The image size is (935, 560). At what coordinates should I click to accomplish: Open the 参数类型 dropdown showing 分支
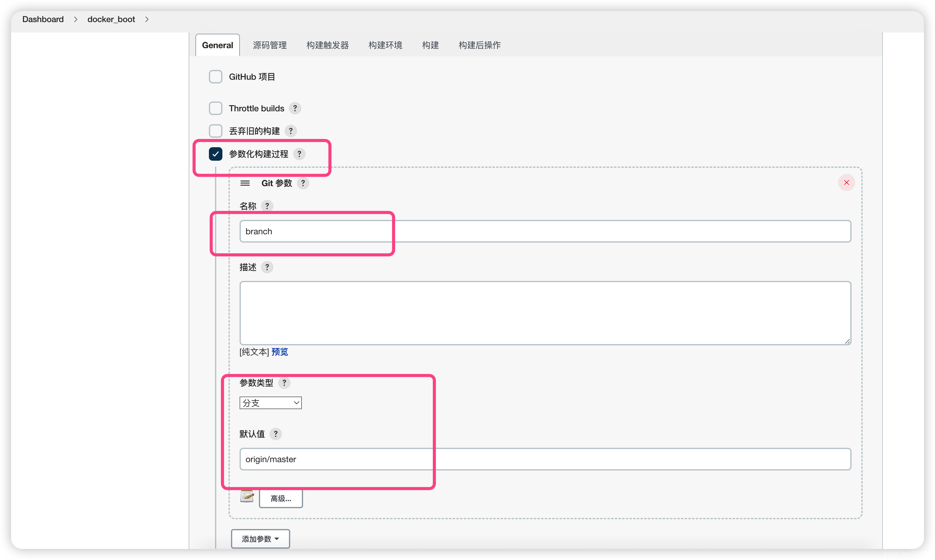[x=270, y=403]
